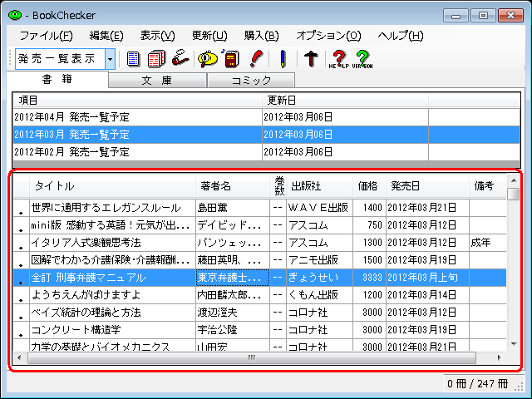532x399 pixels.
Task: Open the ヘルプ(H) menu
Action: pyautogui.click(x=401, y=36)
